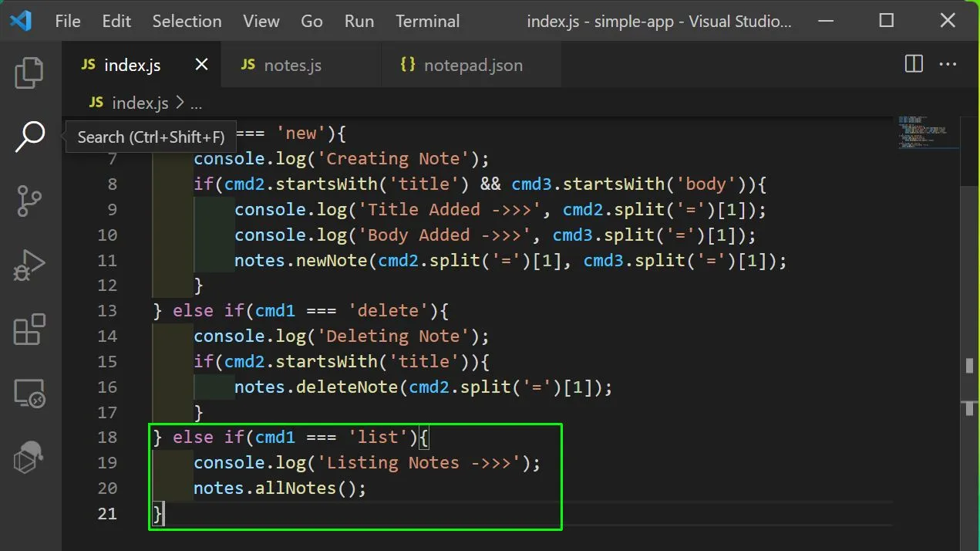Split the editor to the right

(914, 64)
